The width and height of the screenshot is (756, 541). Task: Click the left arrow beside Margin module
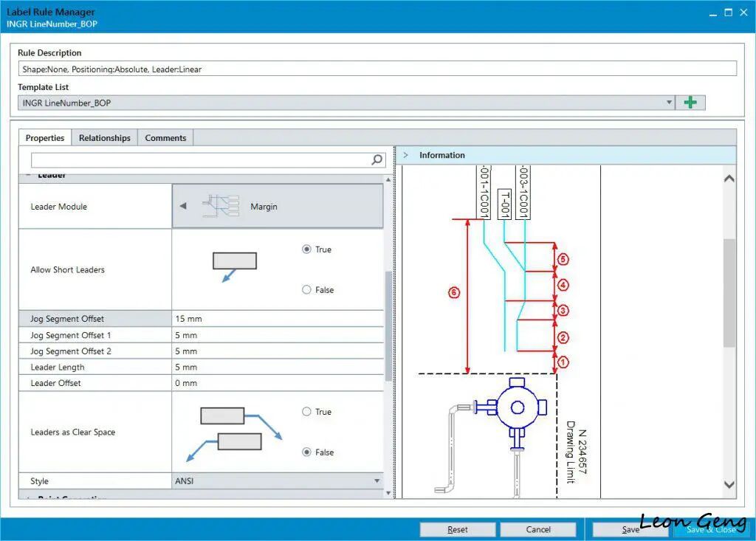click(x=183, y=206)
